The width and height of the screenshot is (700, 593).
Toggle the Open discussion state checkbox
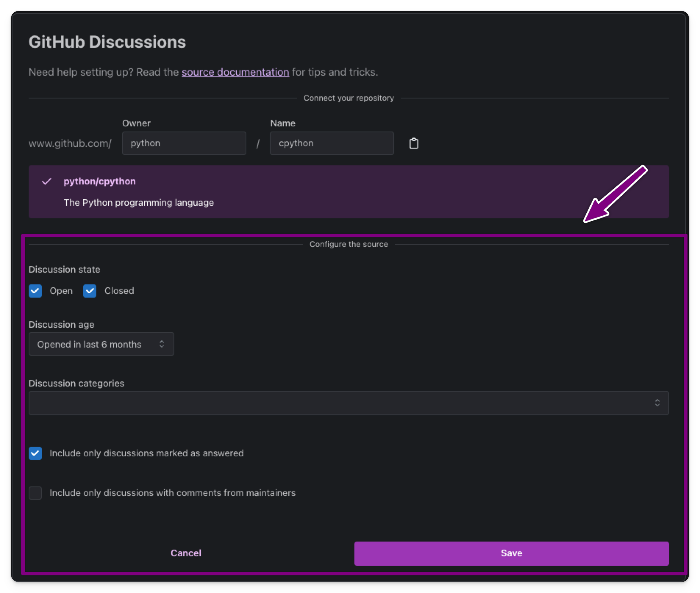pos(35,291)
